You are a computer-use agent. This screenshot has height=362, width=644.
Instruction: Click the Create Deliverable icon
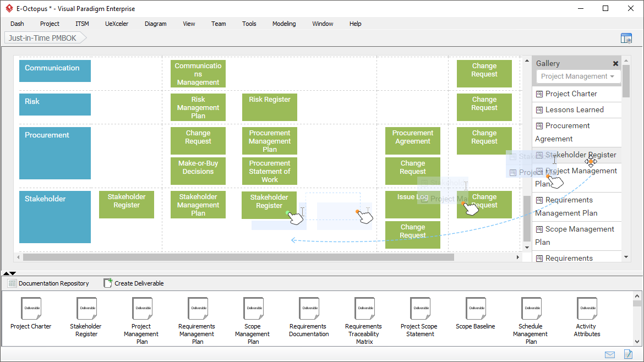(108, 283)
